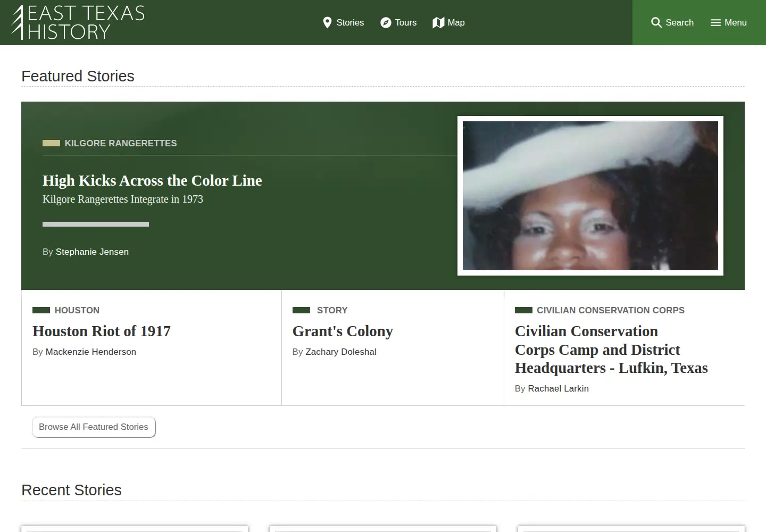Image resolution: width=766 pixels, height=532 pixels.
Task: Click the Search magnifier icon
Action: point(656,22)
